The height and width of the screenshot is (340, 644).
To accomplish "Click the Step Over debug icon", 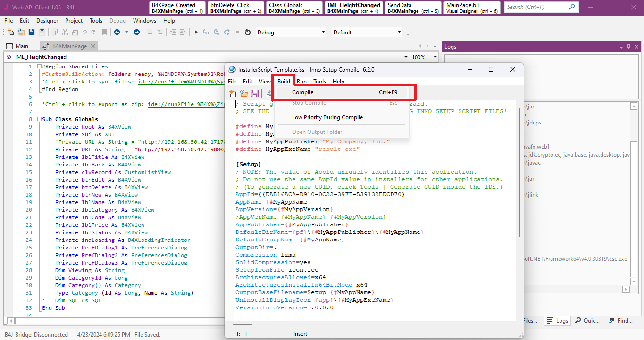I will 217,32.
